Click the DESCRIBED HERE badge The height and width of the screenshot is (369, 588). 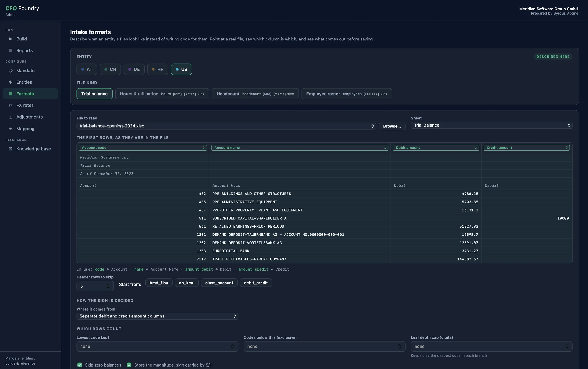553,57
